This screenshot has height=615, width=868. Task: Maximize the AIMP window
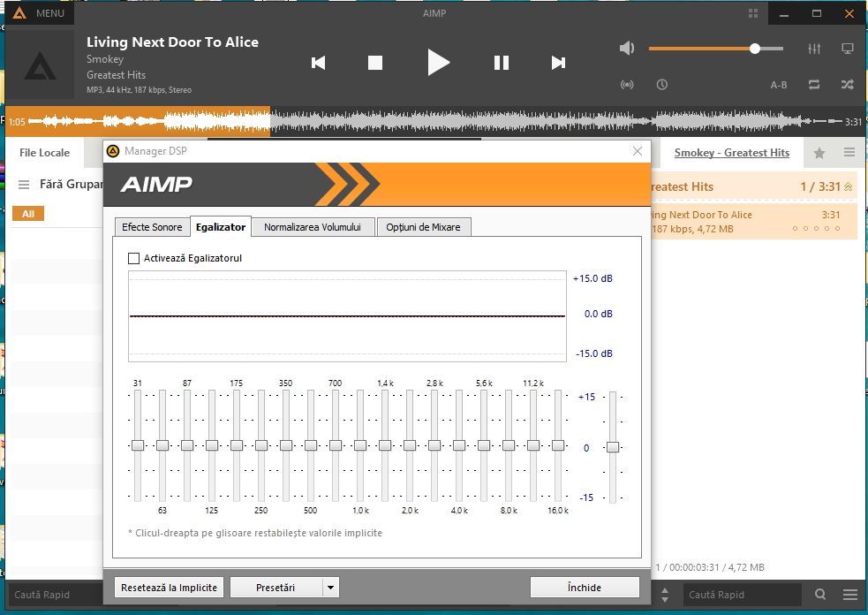pos(817,14)
